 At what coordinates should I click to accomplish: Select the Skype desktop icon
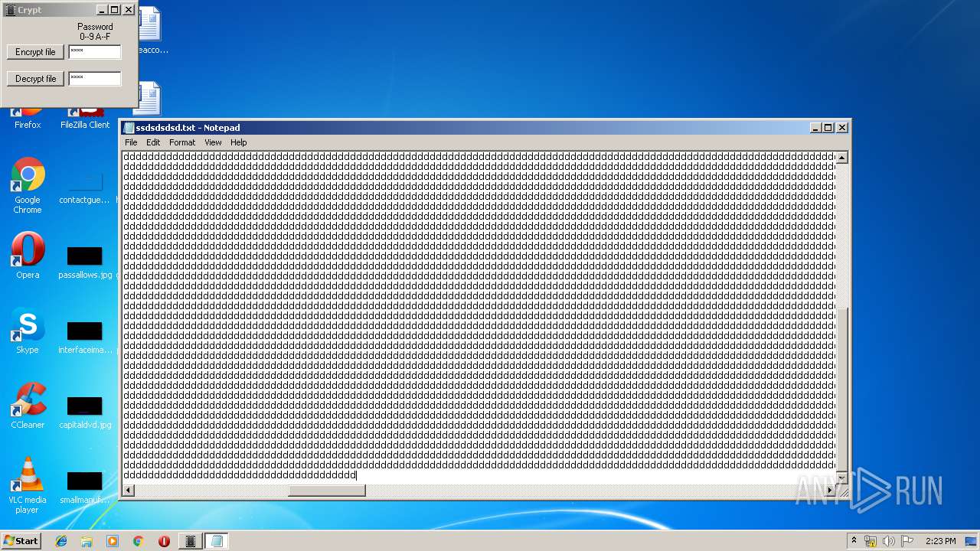click(x=28, y=331)
